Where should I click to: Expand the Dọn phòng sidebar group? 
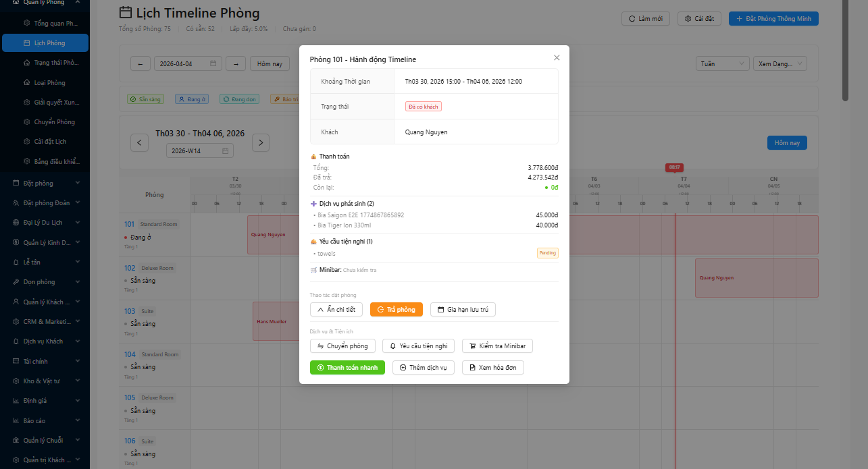pos(45,281)
